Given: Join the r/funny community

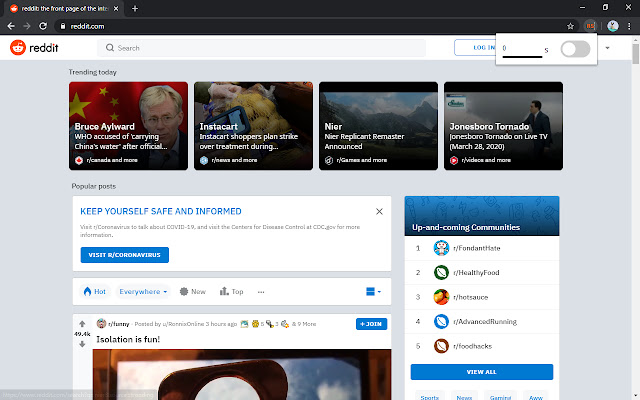Looking at the screenshot, I should (371, 324).
